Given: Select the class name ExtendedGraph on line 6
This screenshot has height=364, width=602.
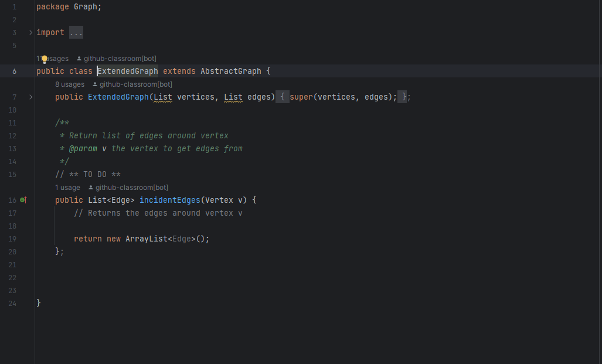Looking at the screenshot, I should pos(127,71).
